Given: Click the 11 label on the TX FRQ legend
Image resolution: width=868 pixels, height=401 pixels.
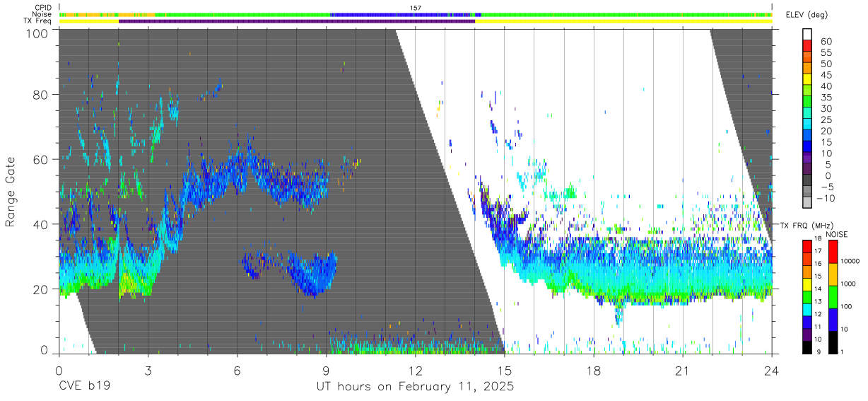Looking at the screenshot, I should pyautogui.click(x=818, y=327).
